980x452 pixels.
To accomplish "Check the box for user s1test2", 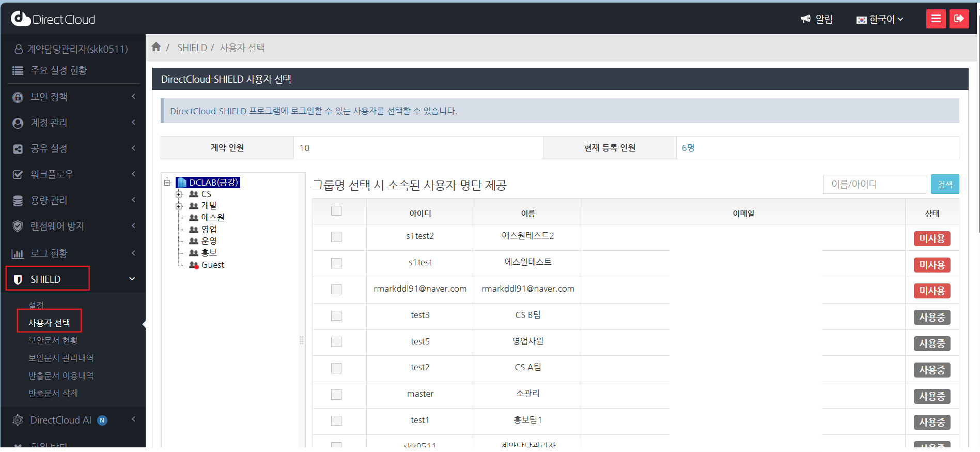I will [336, 237].
